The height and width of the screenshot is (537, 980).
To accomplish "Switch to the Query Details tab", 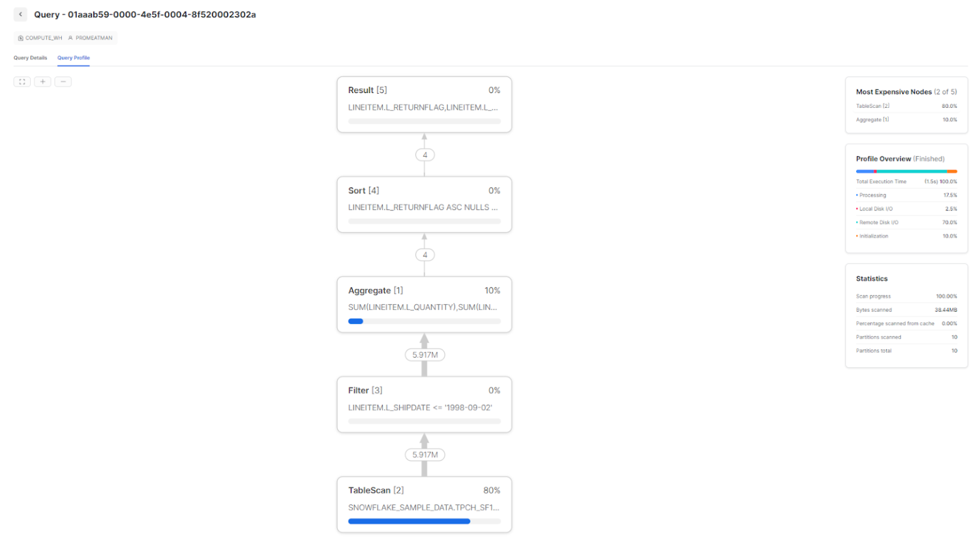I will pos(30,57).
